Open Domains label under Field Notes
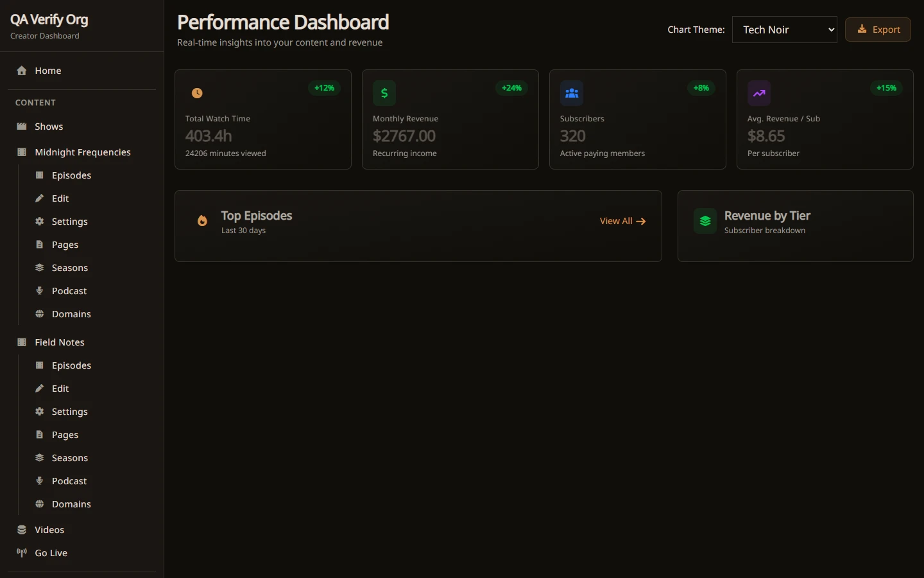Image resolution: width=924 pixels, height=578 pixels. (x=71, y=504)
